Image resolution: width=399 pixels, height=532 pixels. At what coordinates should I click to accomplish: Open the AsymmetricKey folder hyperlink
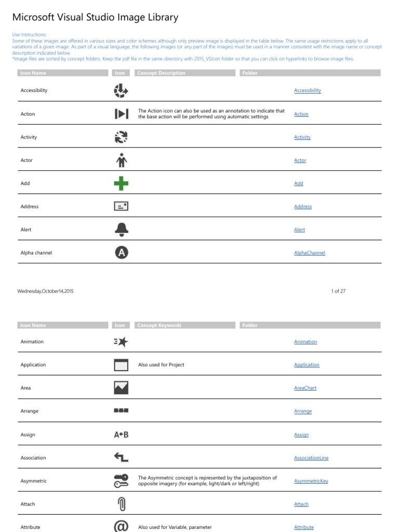[311, 481]
